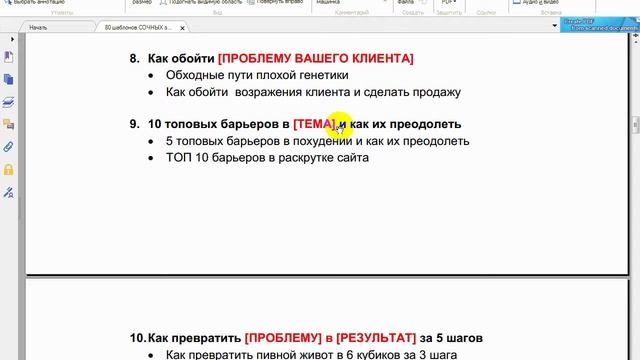Open the tab list dropdown arrow
The image size is (640, 360).
click(555, 26)
